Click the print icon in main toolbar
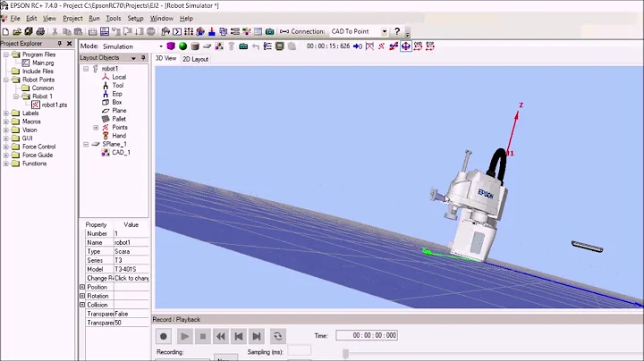This screenshot has width=644, height=361. 40,31
